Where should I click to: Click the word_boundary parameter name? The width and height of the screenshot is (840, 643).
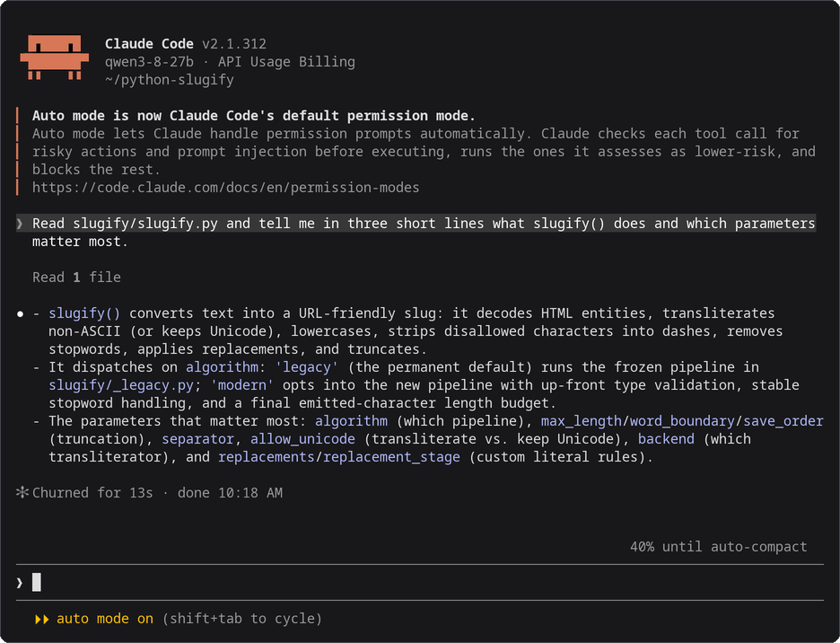[682, 421]
